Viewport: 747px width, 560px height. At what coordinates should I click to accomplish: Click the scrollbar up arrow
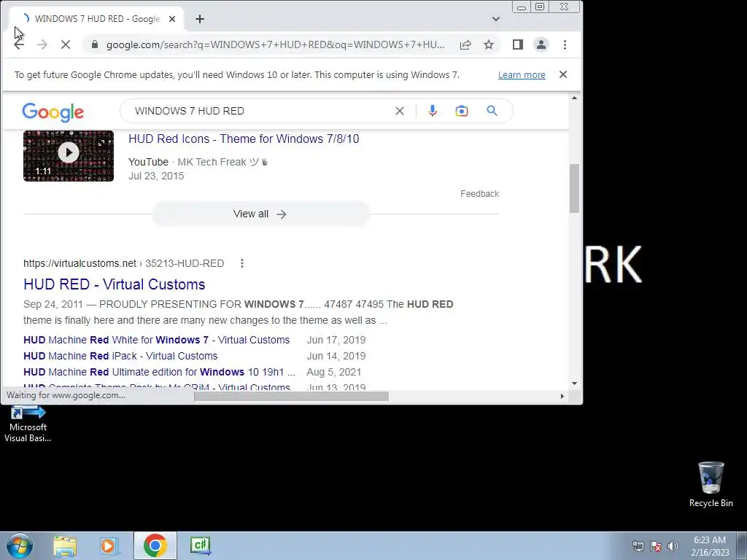[x=575, y=98]
